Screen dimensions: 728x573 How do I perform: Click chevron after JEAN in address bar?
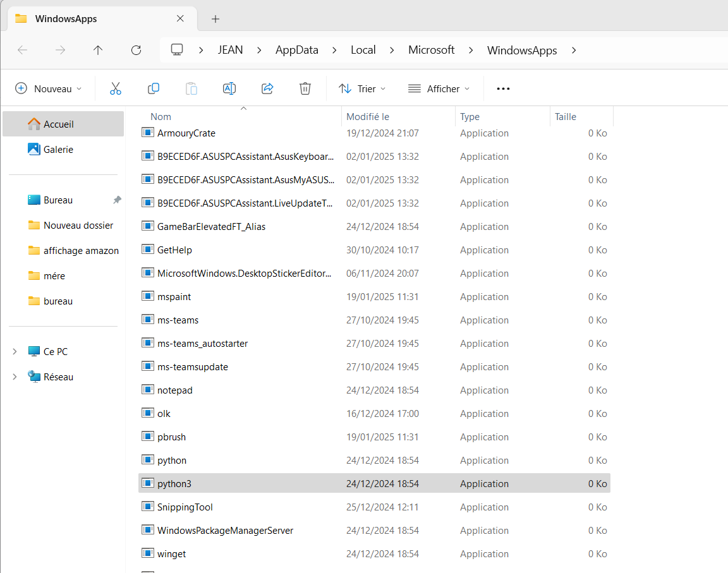(259, 50)
